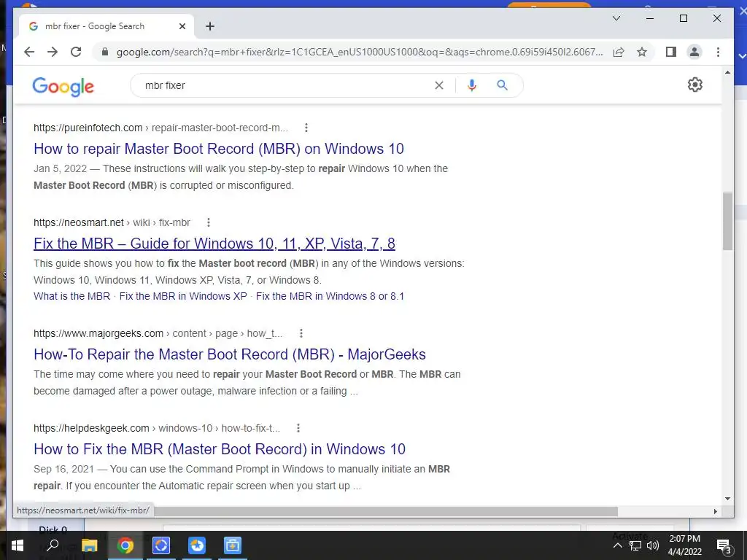
Task: Open more options for helpdeskgeek result
Action: (298, 428)
